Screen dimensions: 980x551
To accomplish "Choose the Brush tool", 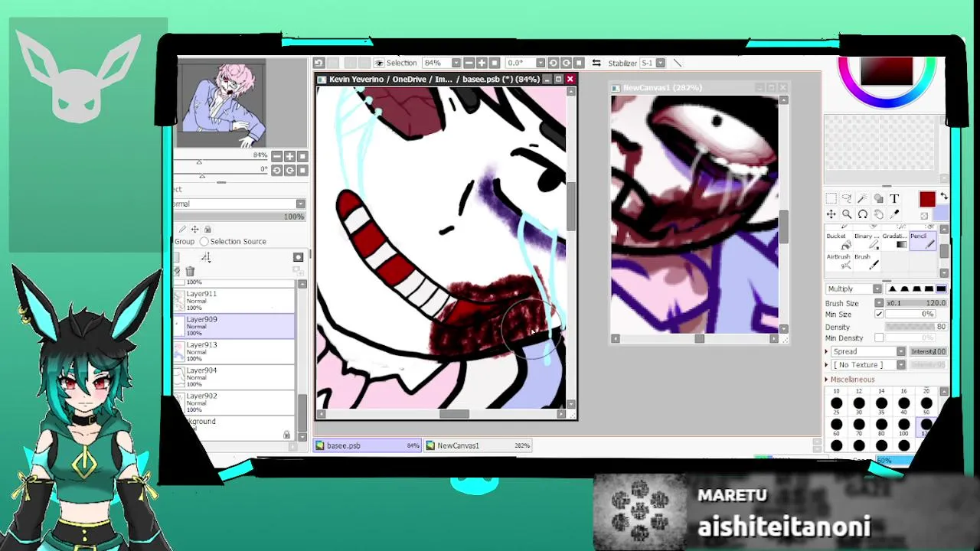I will pos(866,261).
